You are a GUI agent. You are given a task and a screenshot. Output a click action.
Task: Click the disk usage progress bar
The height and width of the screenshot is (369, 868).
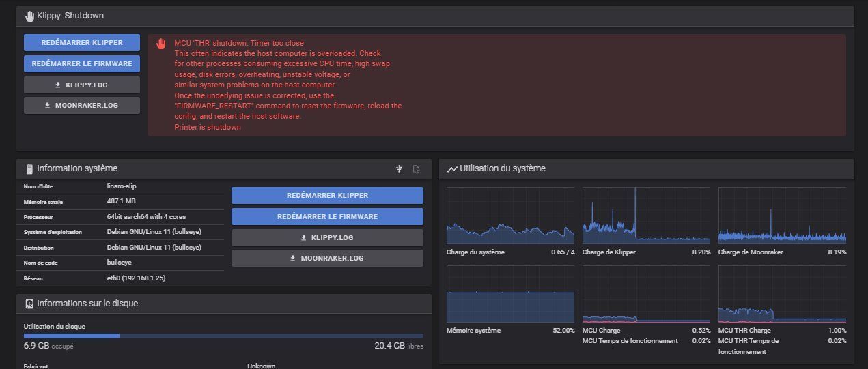223,336
